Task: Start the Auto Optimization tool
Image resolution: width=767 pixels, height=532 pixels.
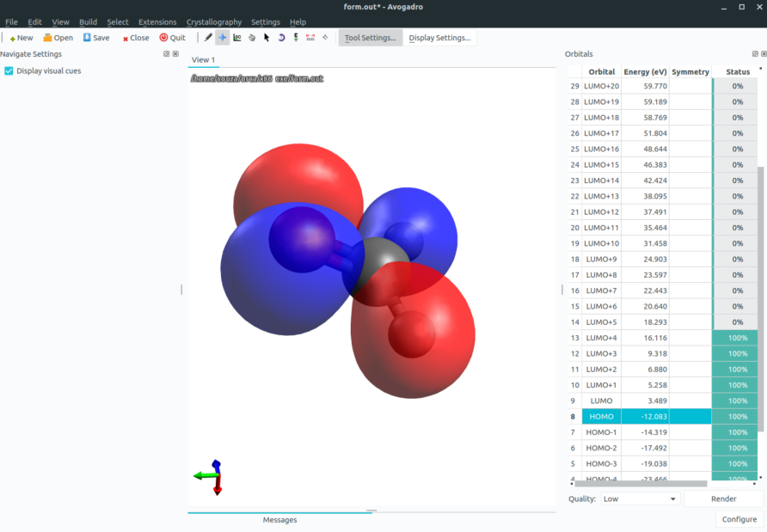Action: (x=295, y=37)
